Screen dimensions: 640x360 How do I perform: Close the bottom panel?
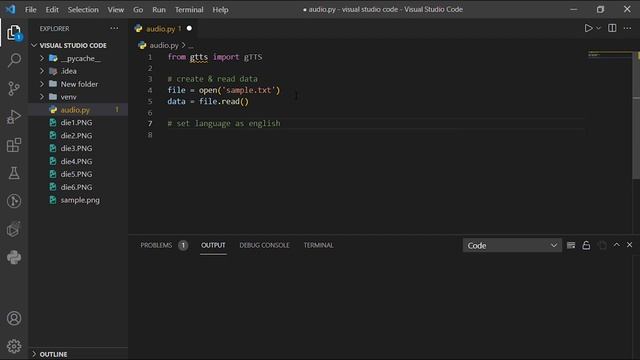click(x=629, y=245)
